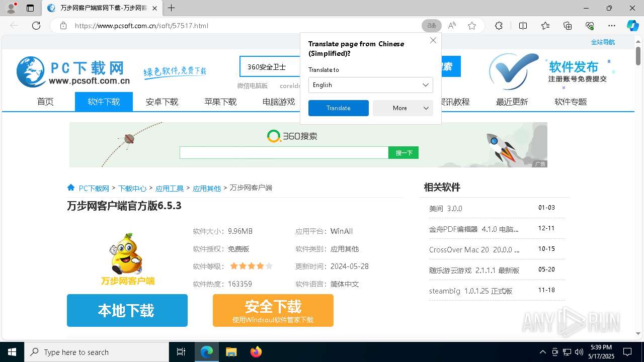Close the 万步网客户端 browser tab
Image resolution: width=644 pixels, height=362 pixels.
(154, 8)
